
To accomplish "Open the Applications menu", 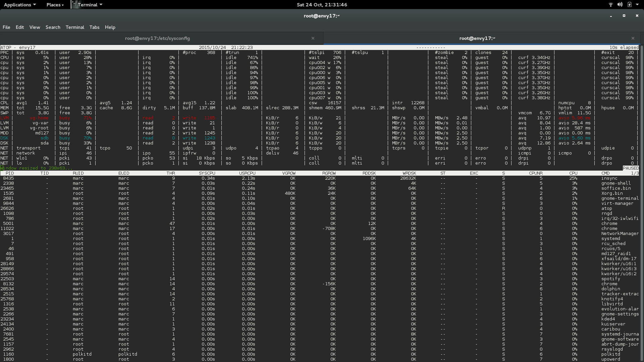I will 20,5.
